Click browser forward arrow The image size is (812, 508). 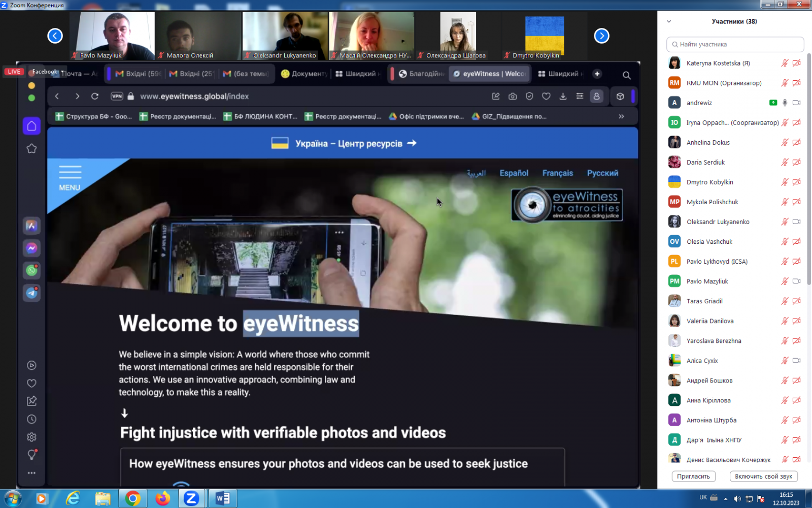click(77, 96)
